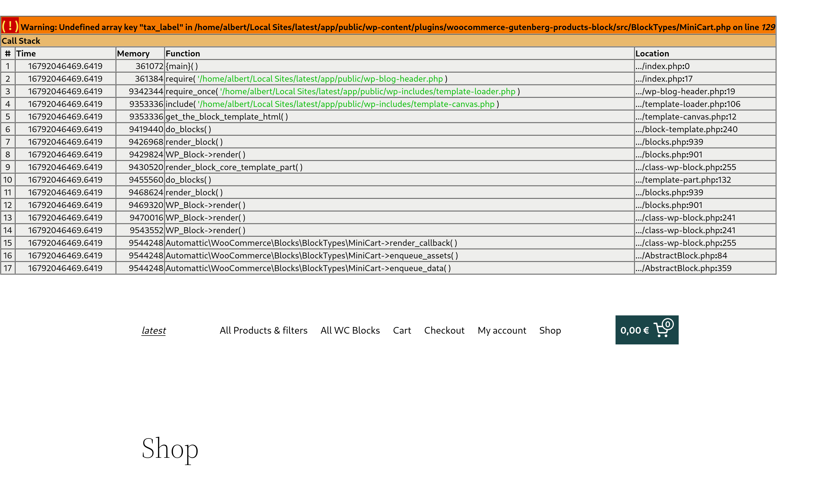Click the red warning exclamation icon
820x504 pixels.
click(10, 26)
